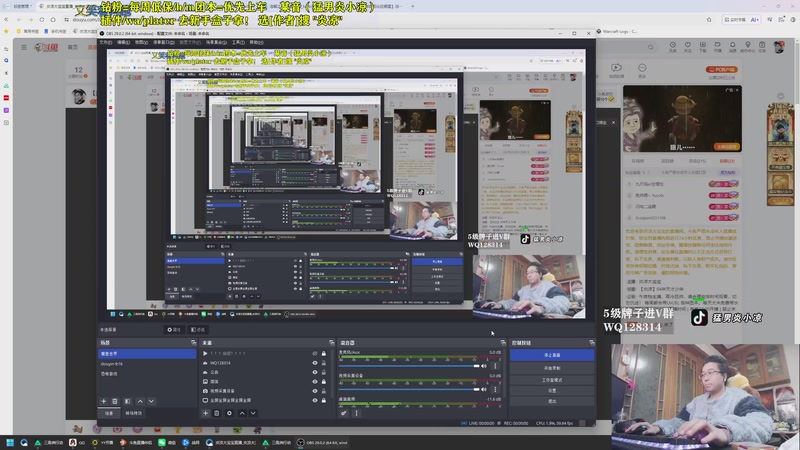This screenshot has height=450, width=800.
Task: Mute the mic/Aux channel speaker icon
Action: pos(484,365)
